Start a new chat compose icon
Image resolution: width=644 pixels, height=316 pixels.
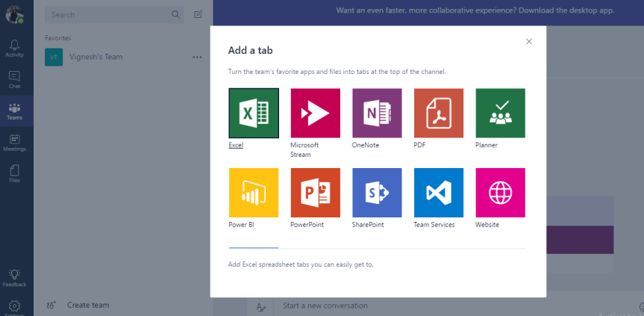(198, 14)
